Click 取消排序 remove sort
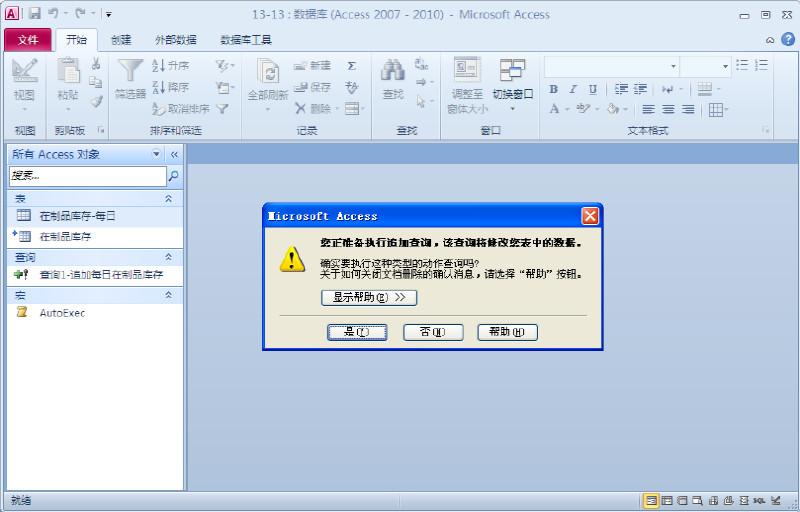The image size is (800, 512). (x=181, y=109)
